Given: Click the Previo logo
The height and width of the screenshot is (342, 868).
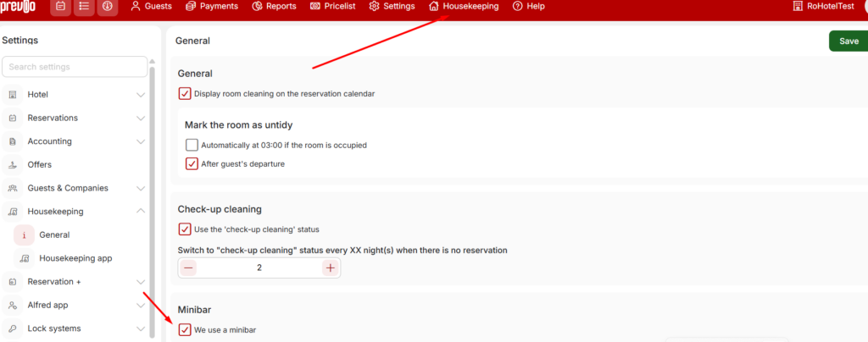Looking at the screenshot, I should [18, 7].
